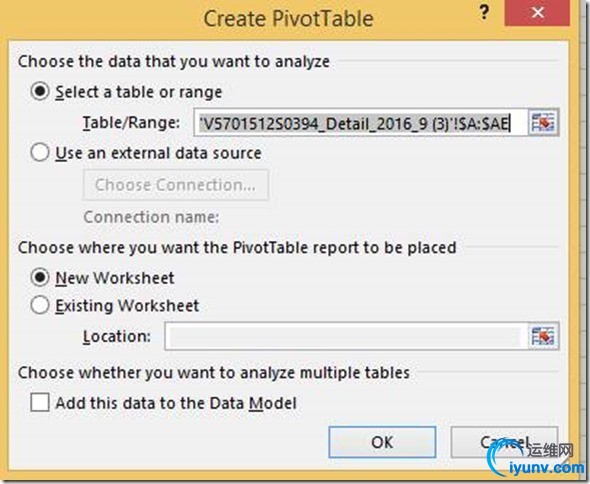The image size is (590, 484).
Task: Click 'Choose the data that you want to analyze' heading
Action: point(174,61)
